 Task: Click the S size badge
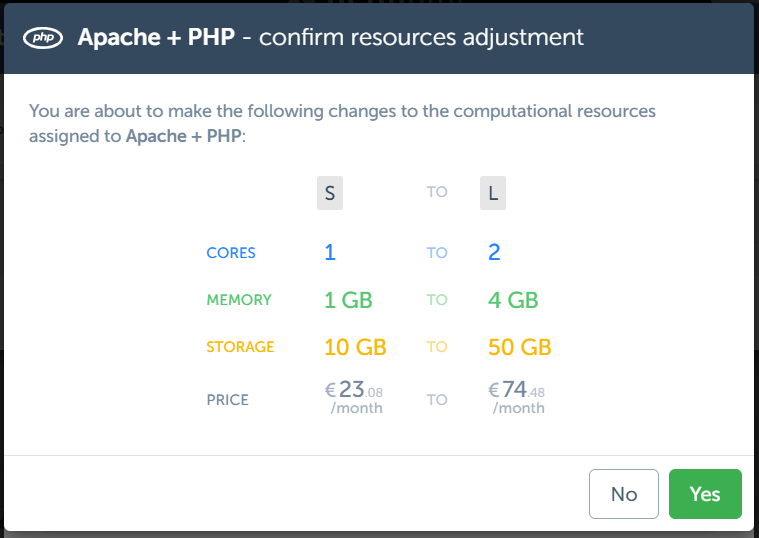coord(330,193)
